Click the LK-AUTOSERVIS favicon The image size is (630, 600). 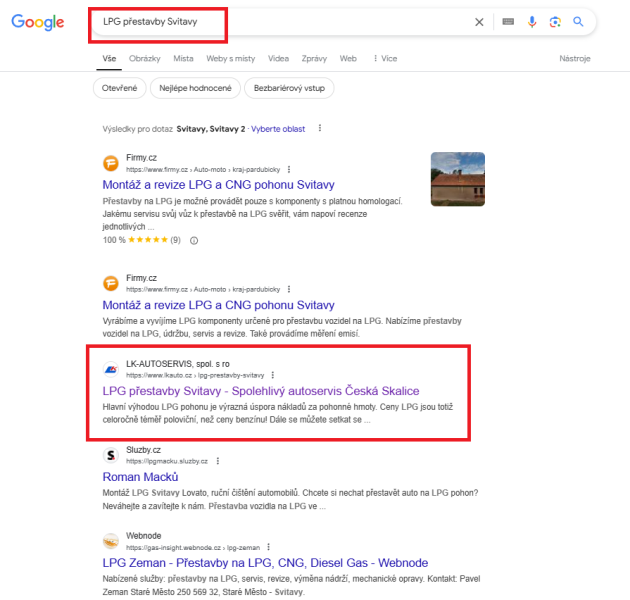coord(111,369)
